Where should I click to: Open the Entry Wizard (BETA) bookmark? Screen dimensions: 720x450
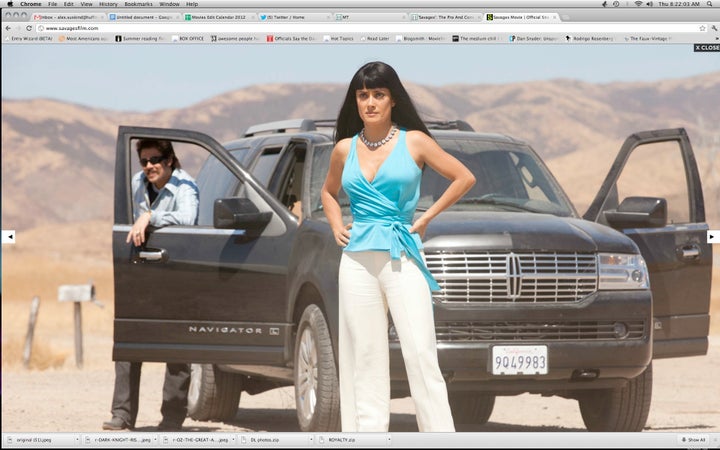(28, 39)
